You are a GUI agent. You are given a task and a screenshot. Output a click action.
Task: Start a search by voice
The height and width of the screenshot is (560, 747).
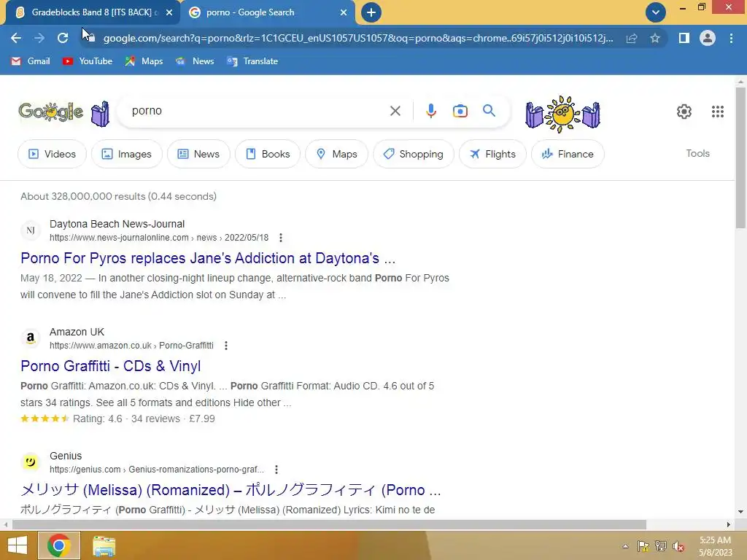pos(430,111)
